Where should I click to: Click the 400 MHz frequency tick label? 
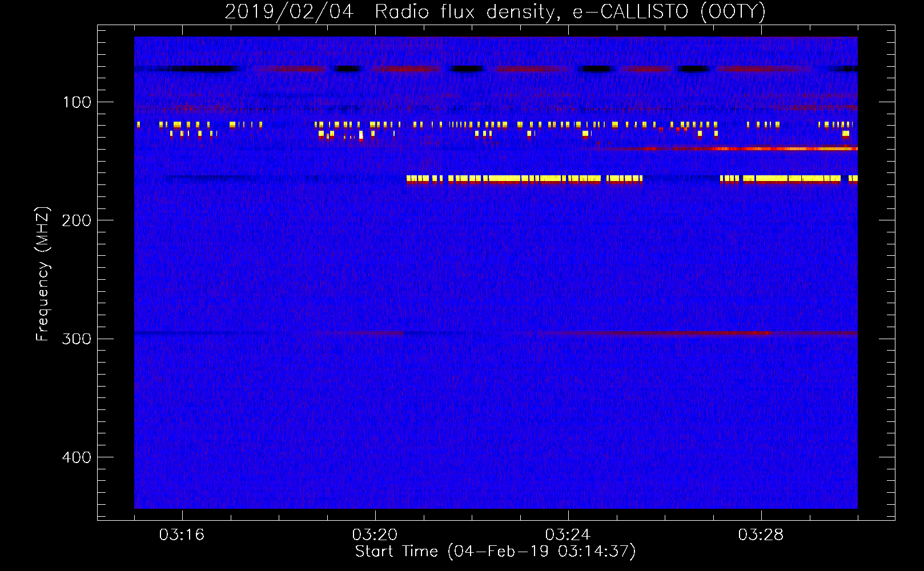coord(76,457)
